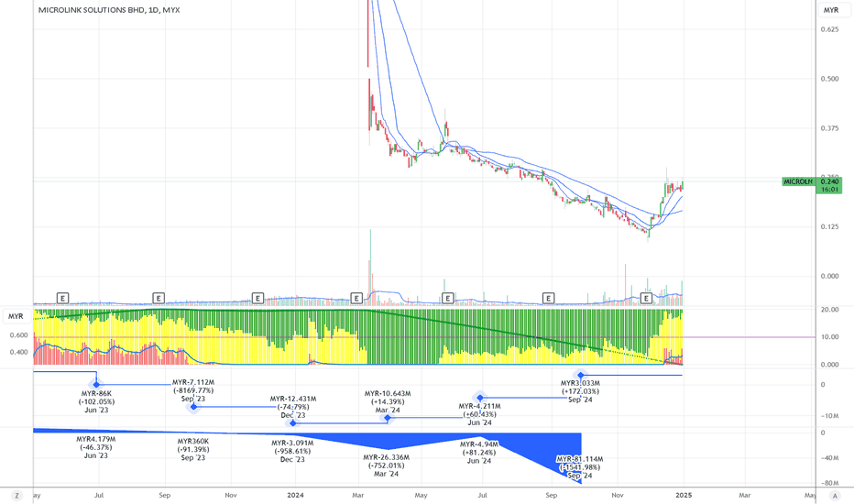Select the MYR-10.643M Mar '24 diamond data point

388,418
